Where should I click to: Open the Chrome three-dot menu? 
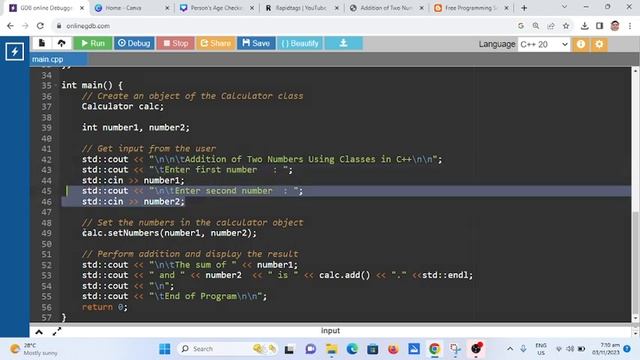pyautogui.click(x=630, y=26)
